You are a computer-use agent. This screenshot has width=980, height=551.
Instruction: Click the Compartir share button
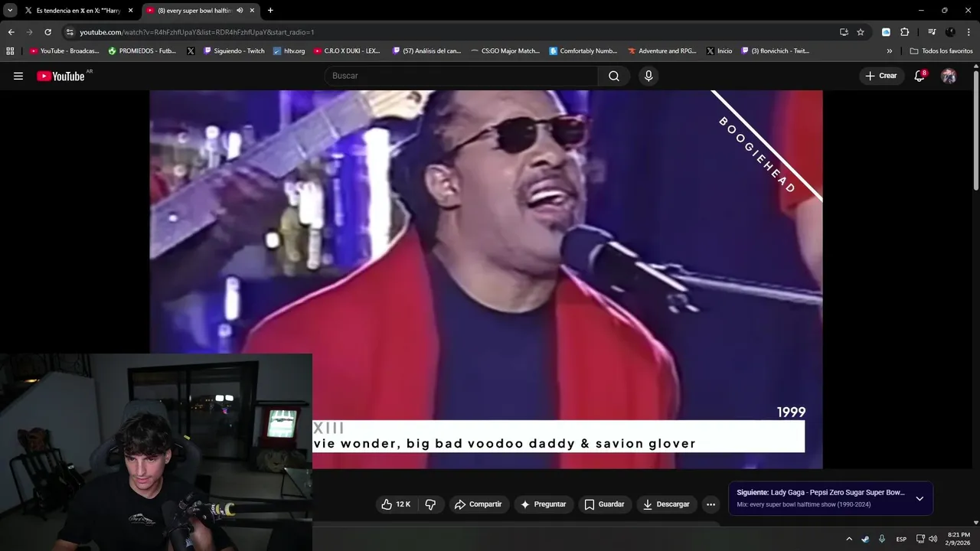click(x=478, y=504)
